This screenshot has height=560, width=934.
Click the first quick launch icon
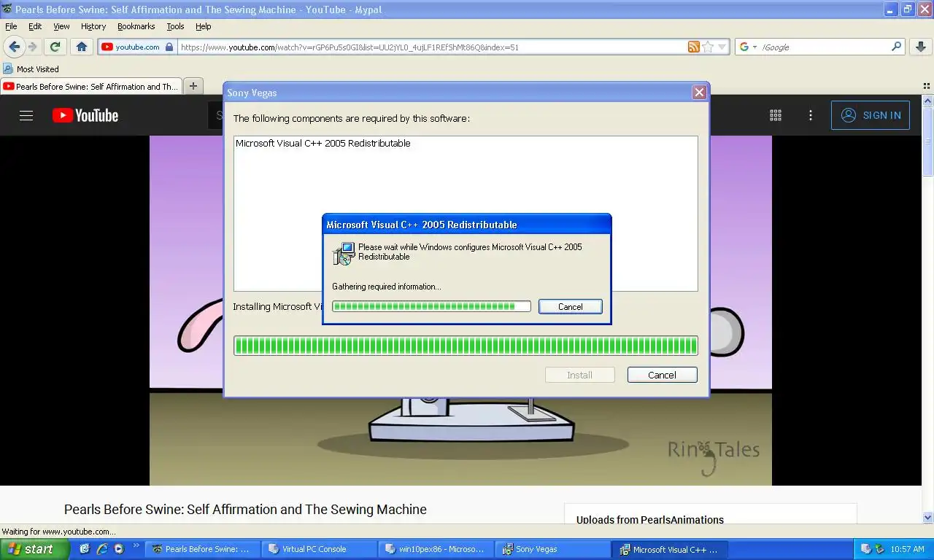[85, 549]
